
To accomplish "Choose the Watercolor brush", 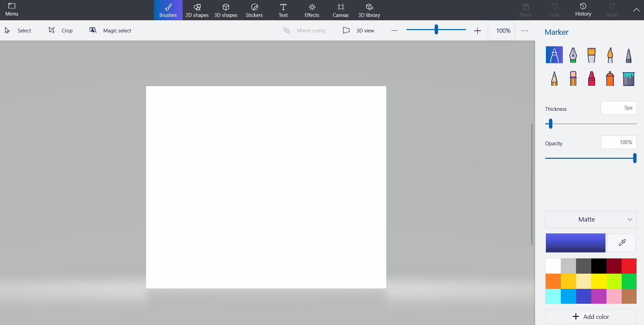I will (x=610, y=55).
